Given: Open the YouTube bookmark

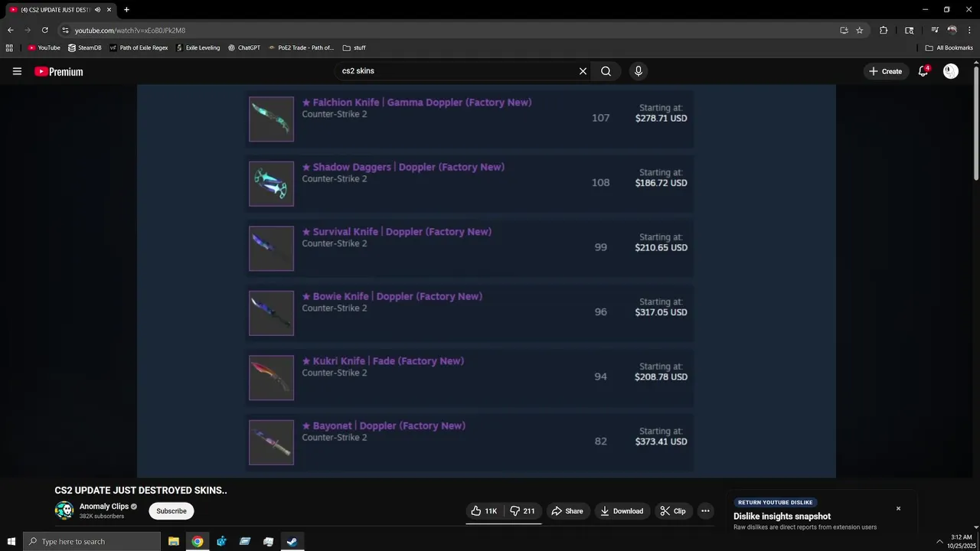Looking at the screenshot, I should point(44,47).
